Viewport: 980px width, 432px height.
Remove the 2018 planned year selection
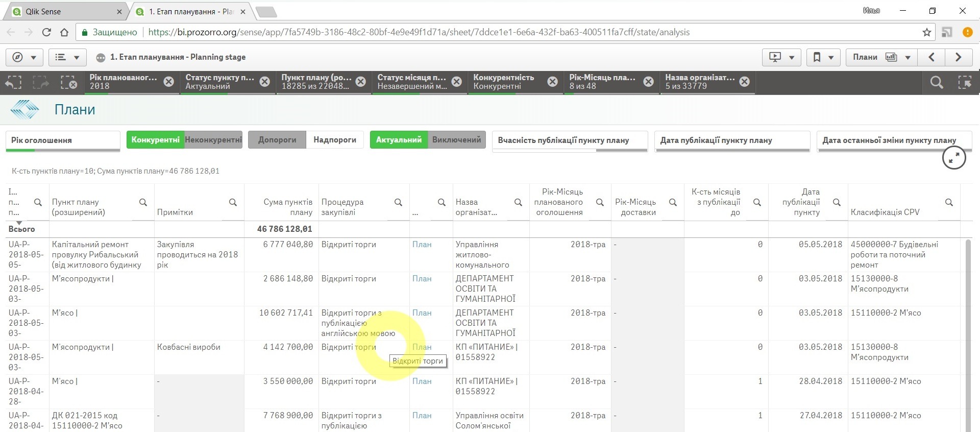pos(168,82)
